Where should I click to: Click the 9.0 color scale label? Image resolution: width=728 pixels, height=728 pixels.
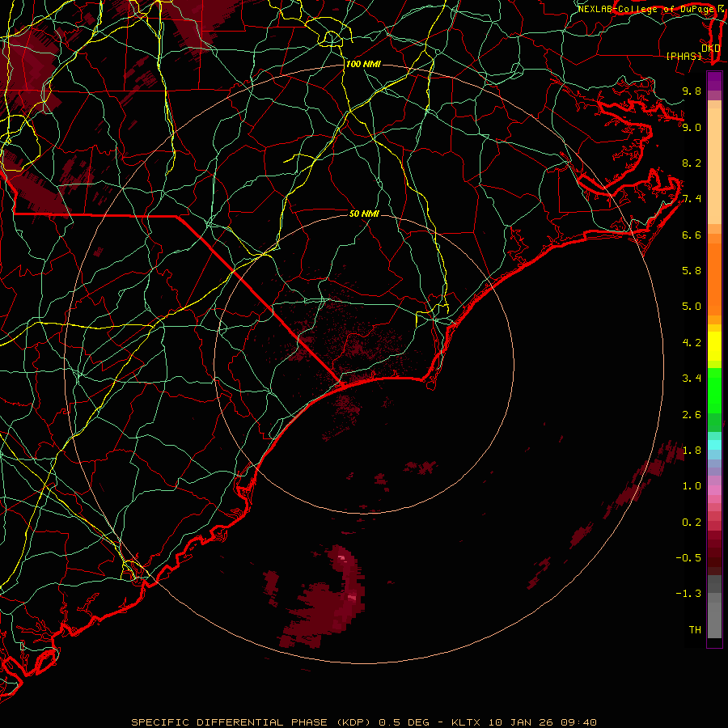pos(692,127)
